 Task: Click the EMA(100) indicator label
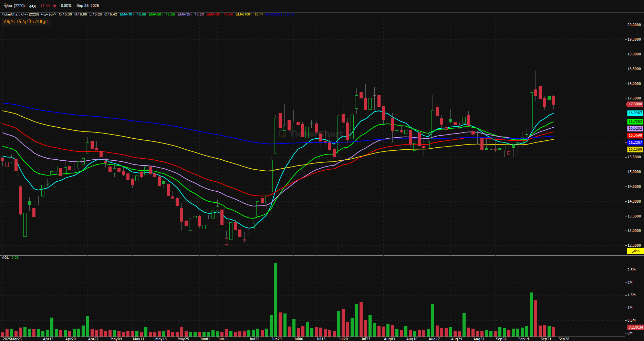click(243, 14)
